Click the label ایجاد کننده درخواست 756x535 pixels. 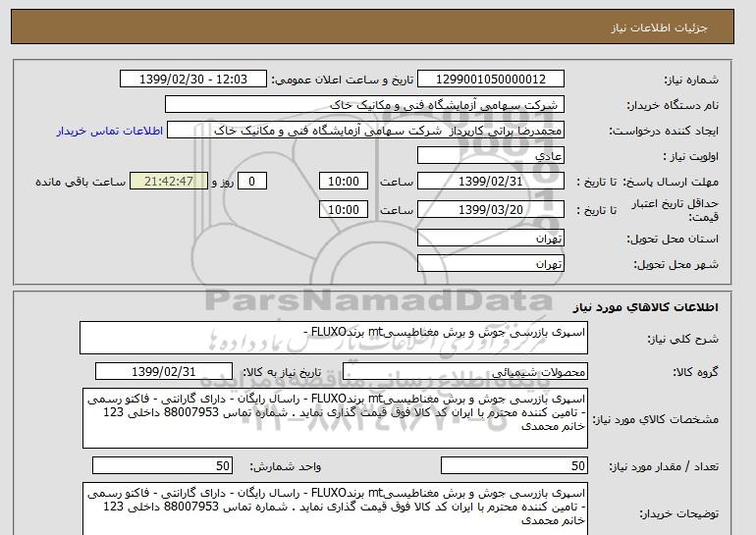click(x=664, y=132)
